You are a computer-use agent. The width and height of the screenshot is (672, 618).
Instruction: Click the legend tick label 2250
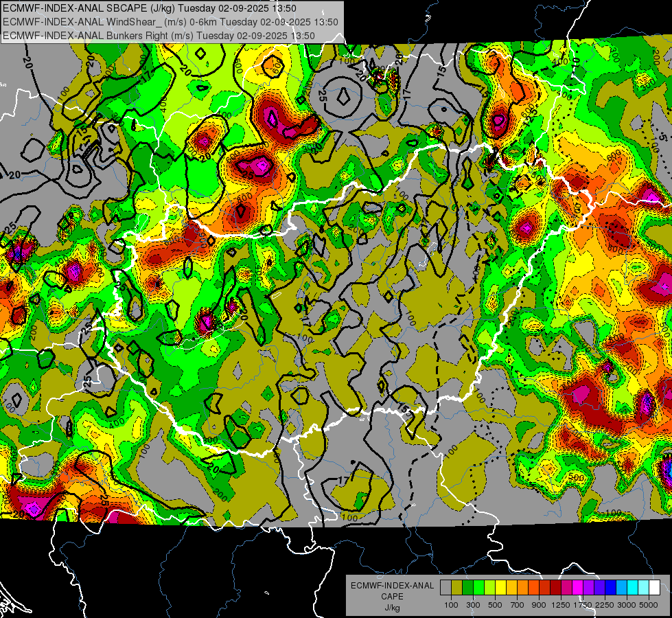coord(605,605)
